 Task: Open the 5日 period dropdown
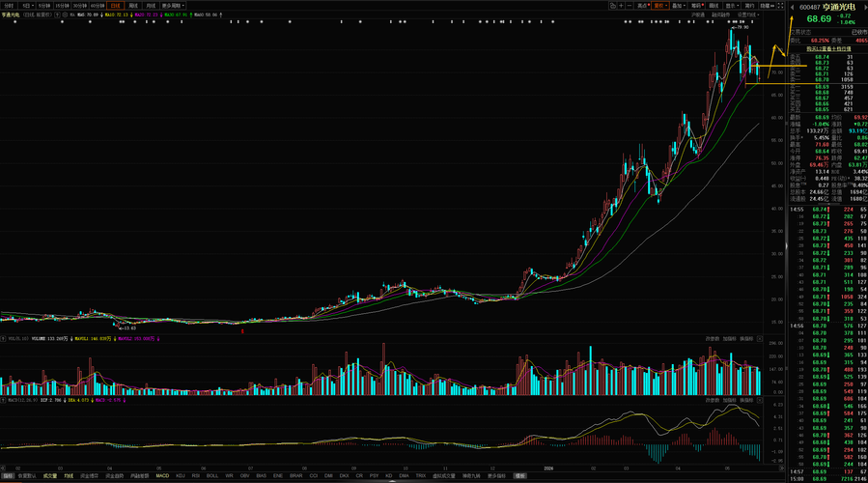pyautogui.click(x=27, y=6)
